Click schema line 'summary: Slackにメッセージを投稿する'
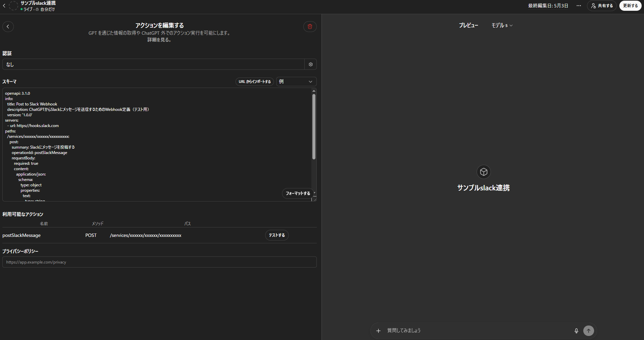Viewport: 644px width, 340px height. pyautogui.click(x=43, y=147)
